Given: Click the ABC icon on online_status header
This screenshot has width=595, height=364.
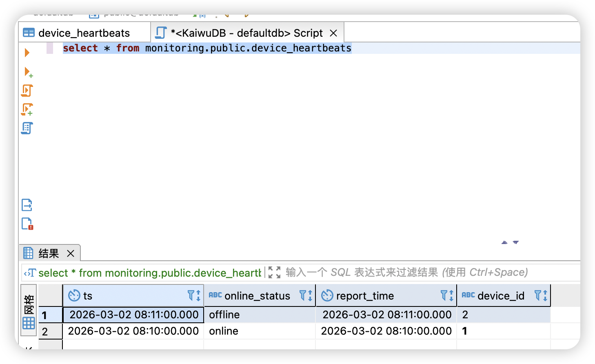Looking at the screenshot, I should click(215, 295).
